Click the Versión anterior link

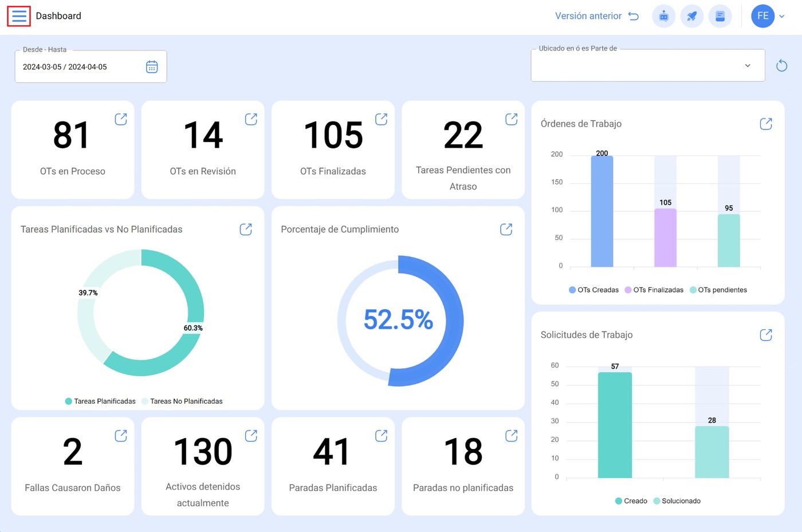tap(589, 16)
